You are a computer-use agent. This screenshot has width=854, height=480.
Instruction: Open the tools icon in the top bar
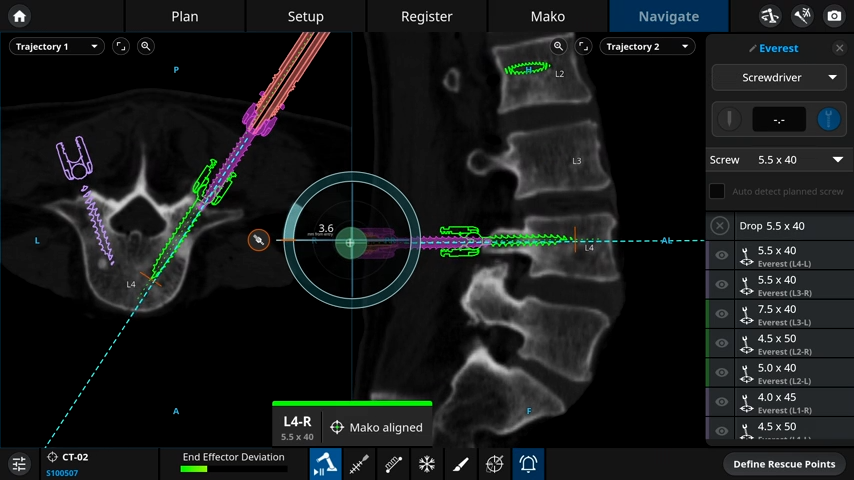(802, 16)
